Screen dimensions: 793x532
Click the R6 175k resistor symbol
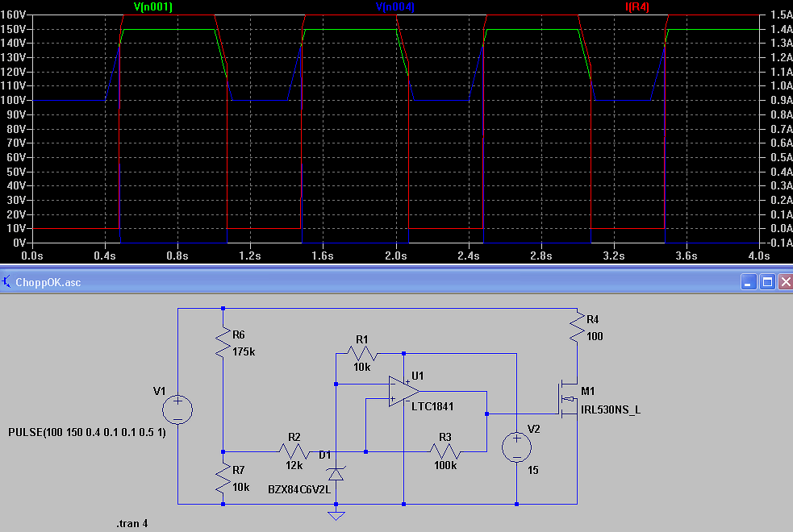coord(223,343)
